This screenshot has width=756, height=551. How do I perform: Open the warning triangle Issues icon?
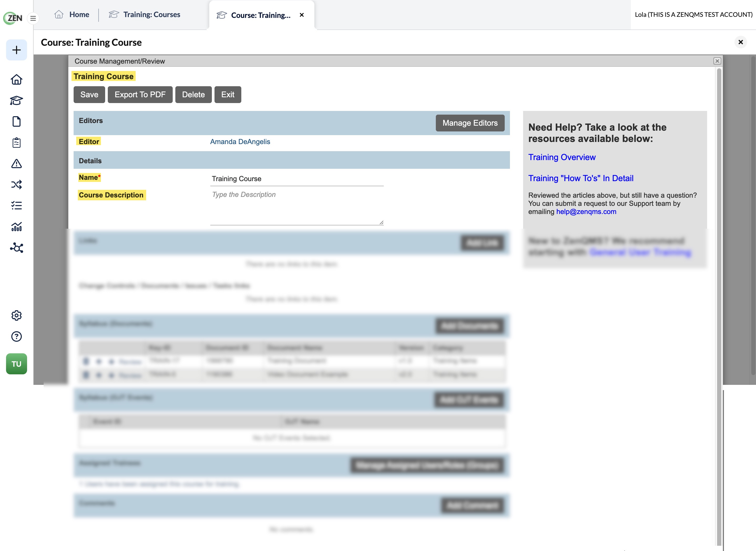point(16,164)
